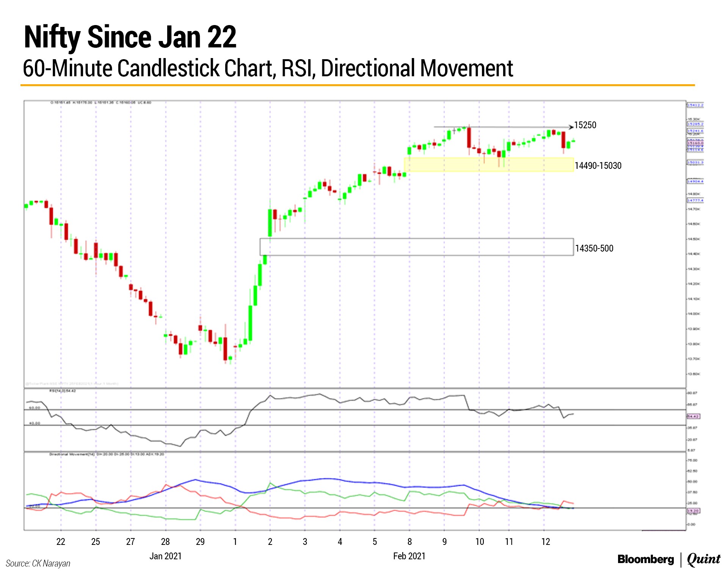The image size is (728, 576).
Task: Click the 14777.4 price axis tag
Action: 695,200
